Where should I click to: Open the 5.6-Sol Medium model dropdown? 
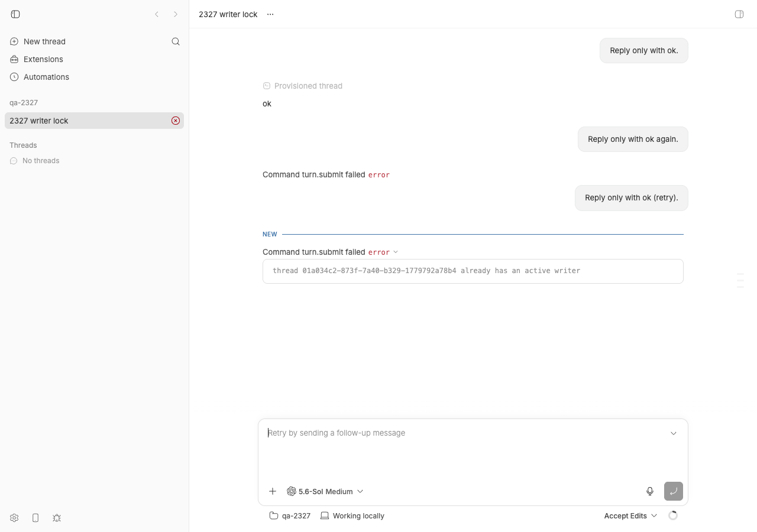point(325,491)
